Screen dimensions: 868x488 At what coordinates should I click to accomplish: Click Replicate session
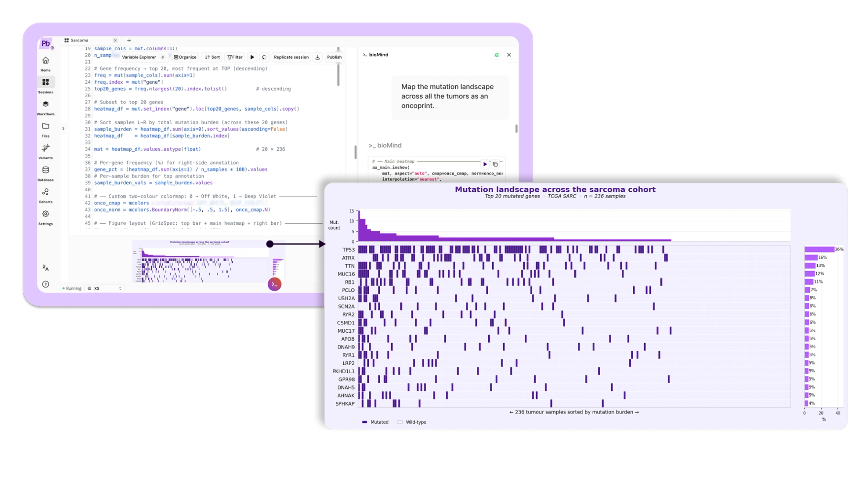pos(291,57)
